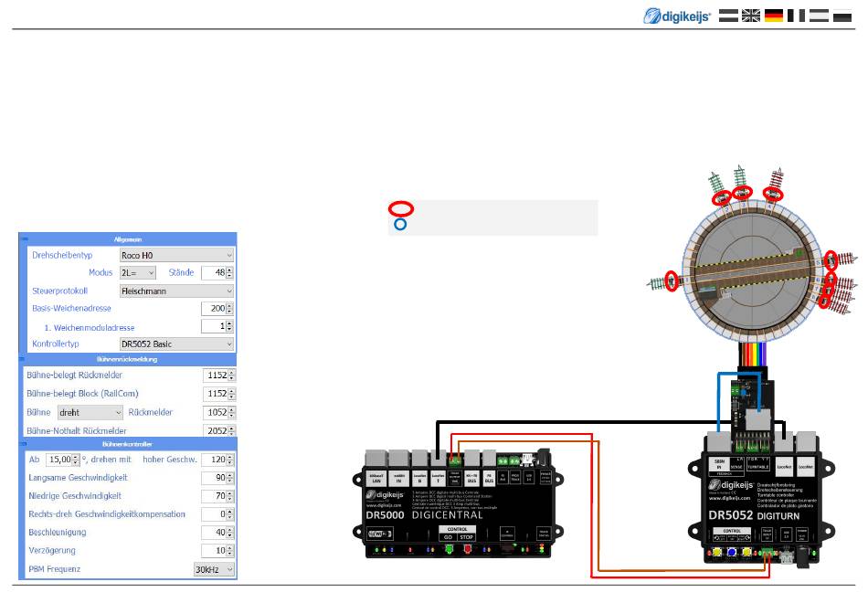Click the blue button on the DR5052

click(732, 552)
